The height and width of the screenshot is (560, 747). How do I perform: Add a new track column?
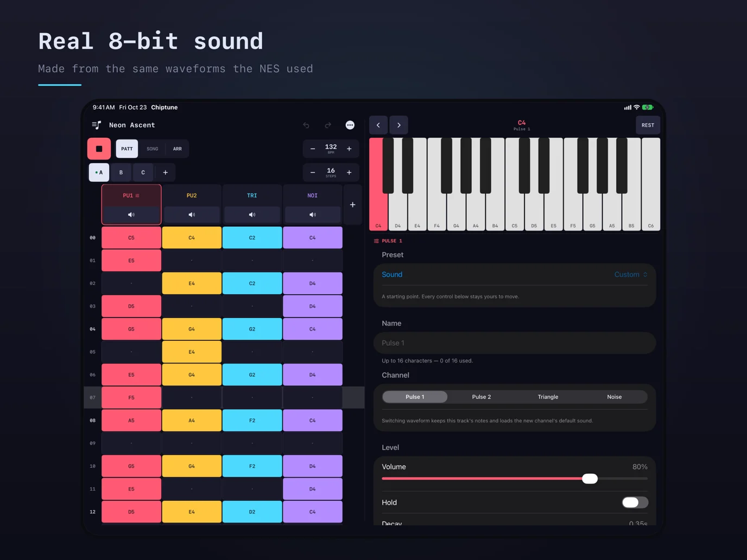point(352,205)
